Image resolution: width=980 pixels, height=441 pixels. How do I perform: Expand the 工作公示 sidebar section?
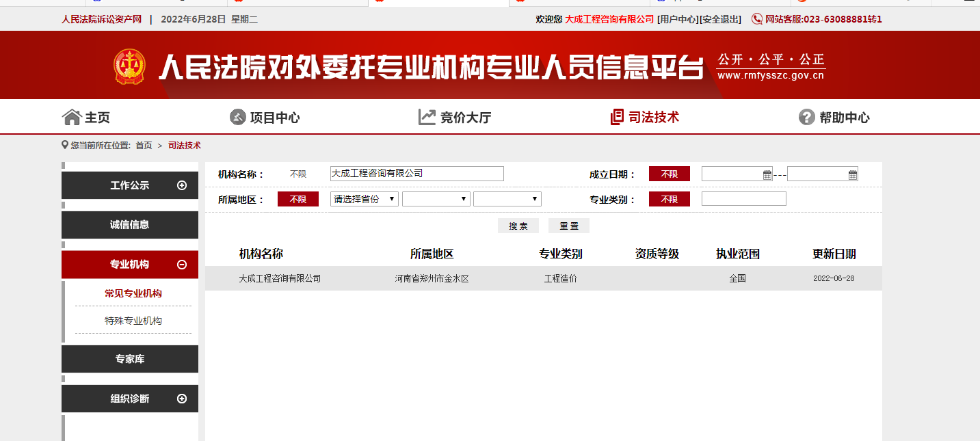[181, 185]
